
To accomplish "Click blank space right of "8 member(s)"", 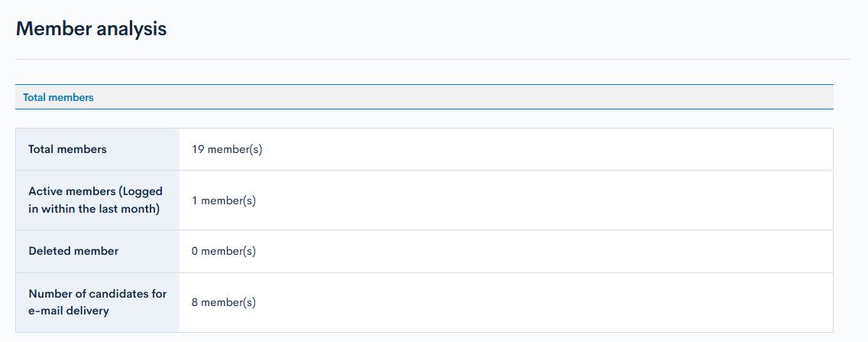I will pos(535,302).
